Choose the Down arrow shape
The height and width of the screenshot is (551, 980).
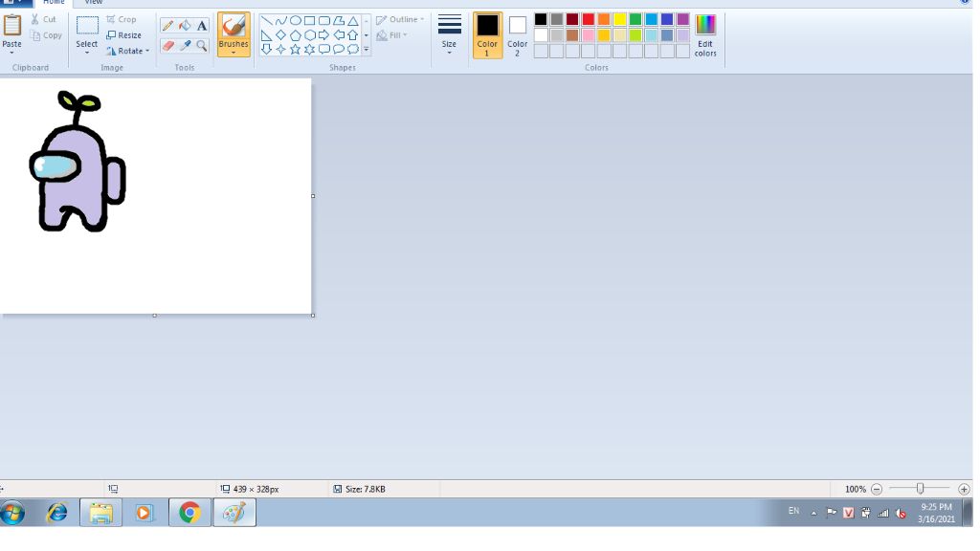[267, 49]
